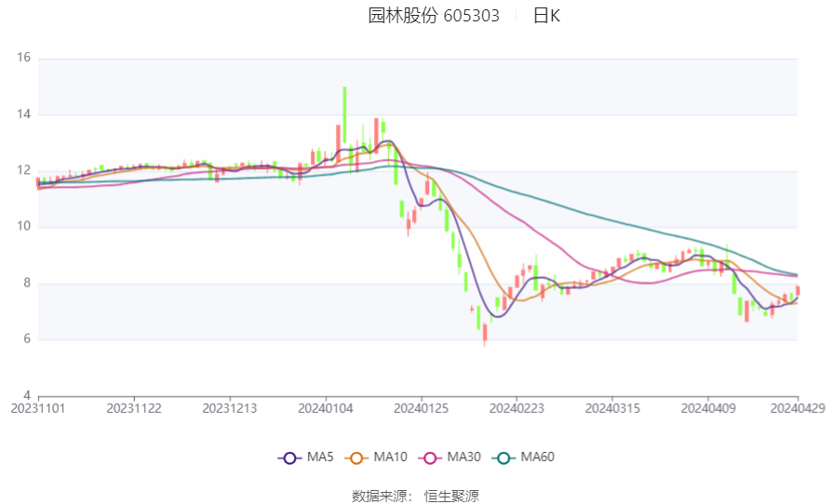This screenshot has height=504, width=831.
Task: Click the lowest red candlestick near 6
Action: click(485, 333)
